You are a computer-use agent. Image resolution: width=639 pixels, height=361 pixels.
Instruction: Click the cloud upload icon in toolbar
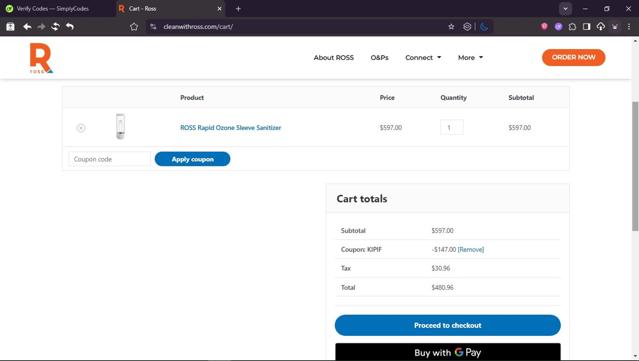click(x=601, y=26)
